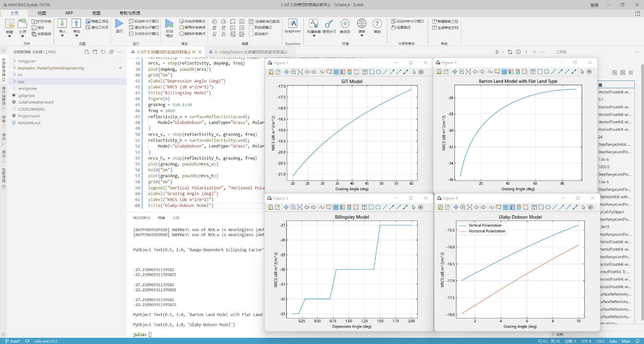Image resolution: width=644 pixels, height=344 pixels.
Task: Click 清空工作区 to clear workspace
Action: (97, 27)
